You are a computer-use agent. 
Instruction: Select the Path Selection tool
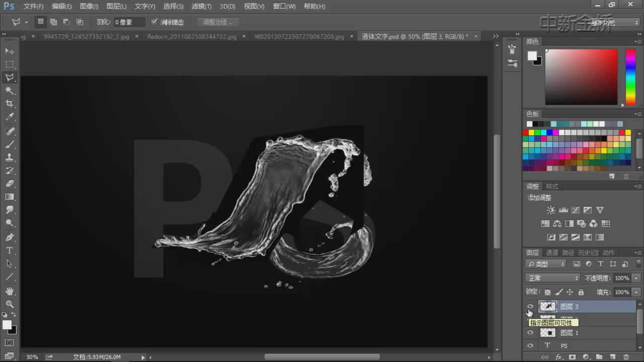pos(10,263)
